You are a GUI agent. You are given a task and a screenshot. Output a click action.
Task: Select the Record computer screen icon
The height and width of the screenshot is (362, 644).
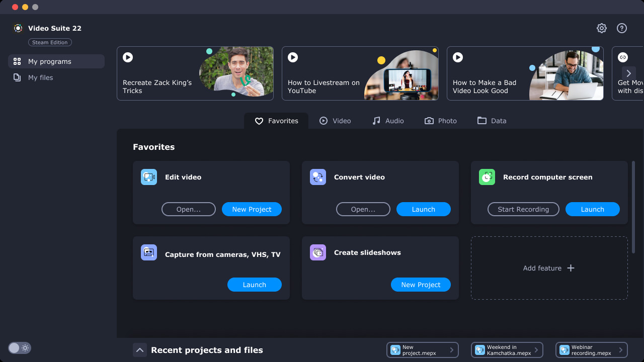(487, 176)
